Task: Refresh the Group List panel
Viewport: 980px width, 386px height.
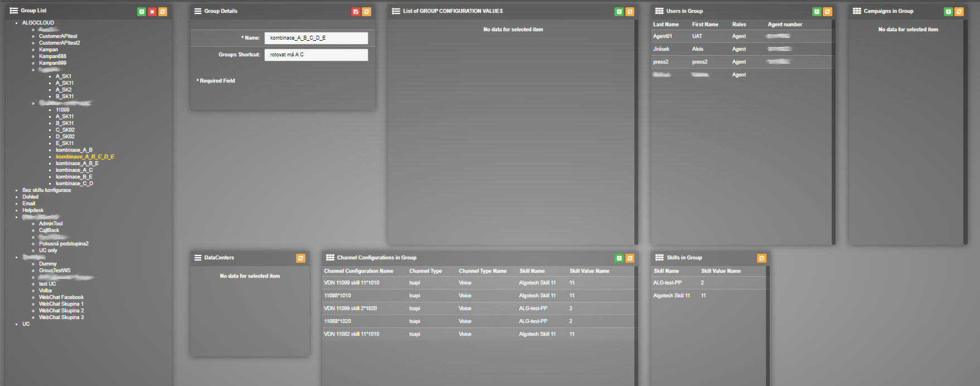Action: tap(163, 12)
